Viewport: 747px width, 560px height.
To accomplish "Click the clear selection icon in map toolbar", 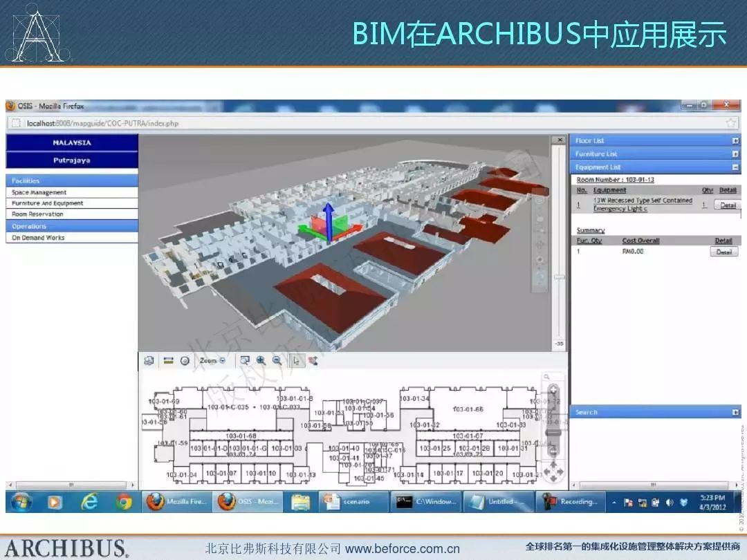I will pyautogui.click(x=313, y=360).
